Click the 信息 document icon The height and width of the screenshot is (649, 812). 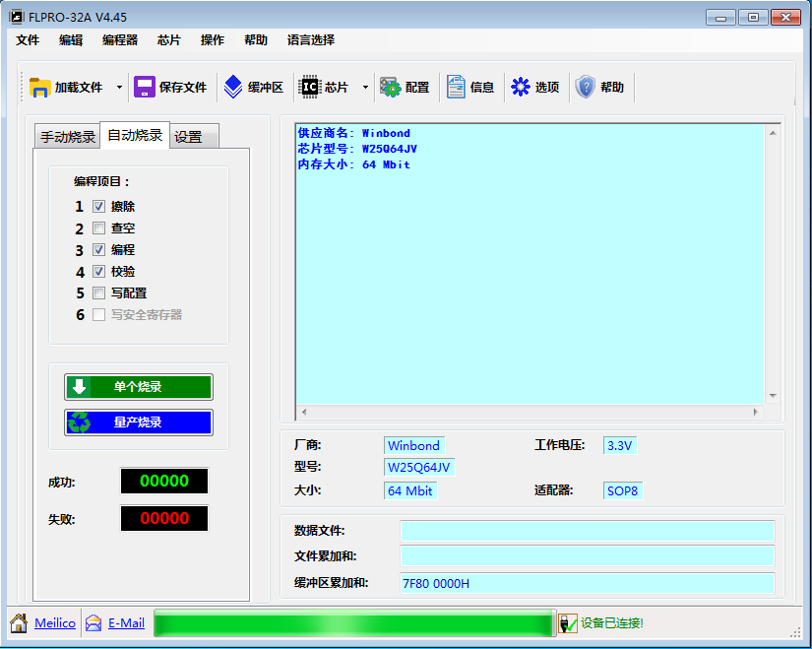pyautogui.click(x=456, y=87)
